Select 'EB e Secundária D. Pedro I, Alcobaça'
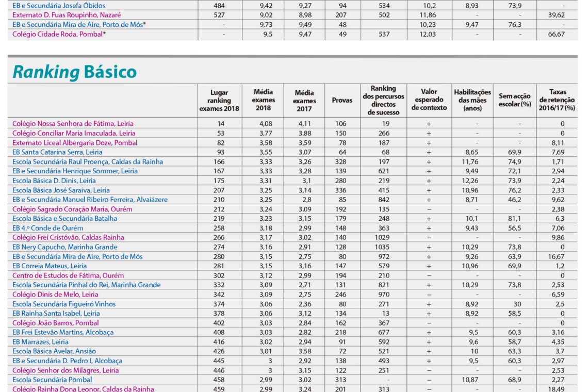The height and width of the screenshot is (392, 588). 68,361
